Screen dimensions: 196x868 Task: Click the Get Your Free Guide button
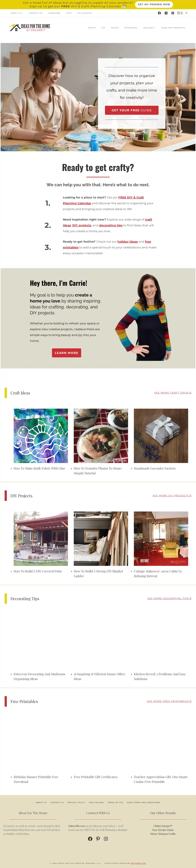click(x=132, y=110)
